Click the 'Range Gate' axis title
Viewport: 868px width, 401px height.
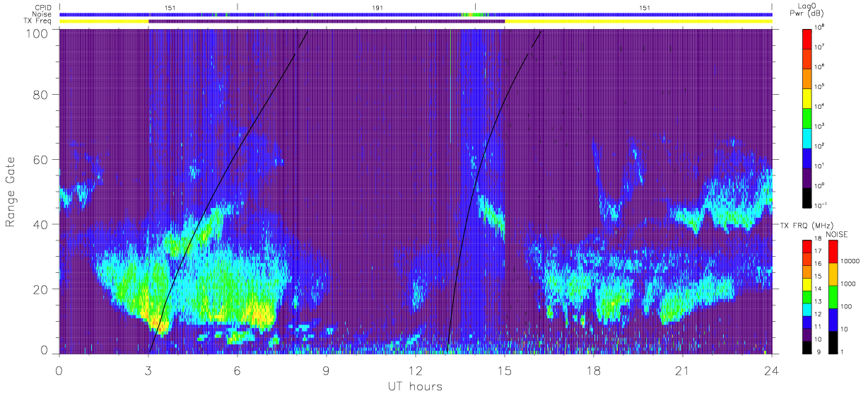[12, 191]
